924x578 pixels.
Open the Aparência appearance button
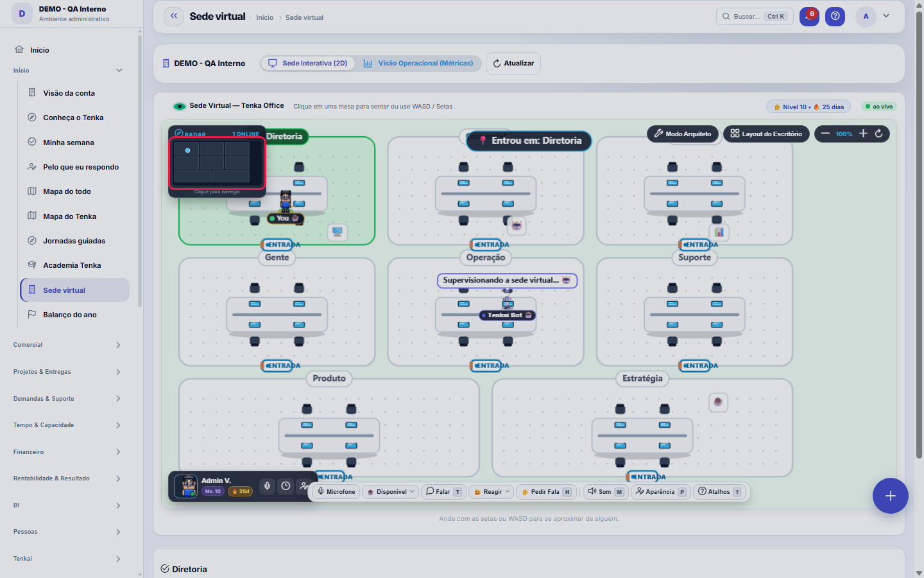coord(660,492)
